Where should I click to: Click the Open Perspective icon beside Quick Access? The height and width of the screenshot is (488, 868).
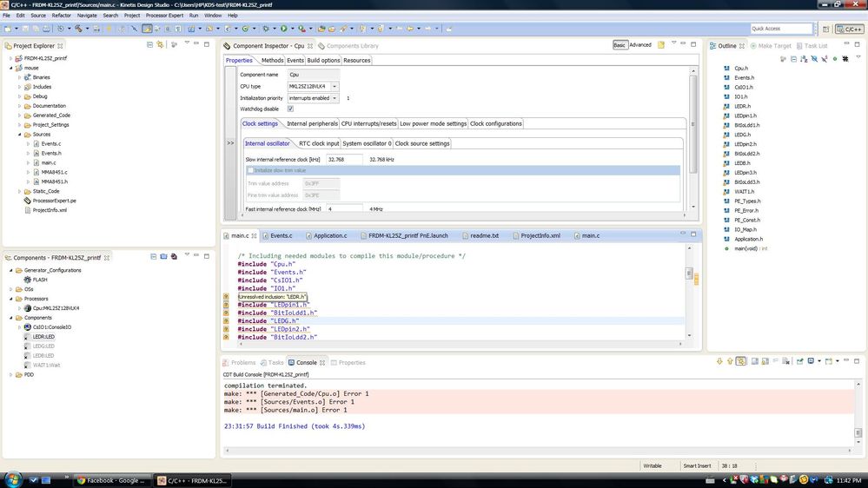(x=826, y=29)
